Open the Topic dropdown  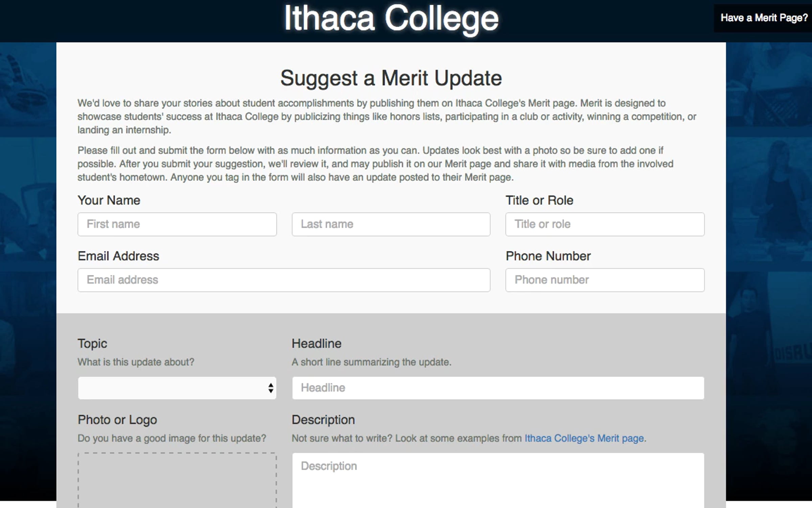pos(177,388)
